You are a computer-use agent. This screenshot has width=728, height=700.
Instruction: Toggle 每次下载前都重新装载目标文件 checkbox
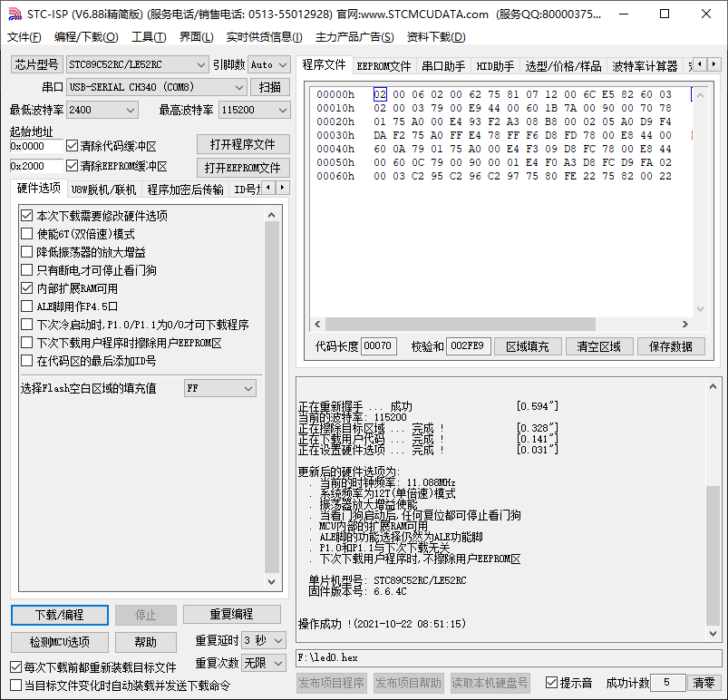pyautogui.click(x=15, y=667)
